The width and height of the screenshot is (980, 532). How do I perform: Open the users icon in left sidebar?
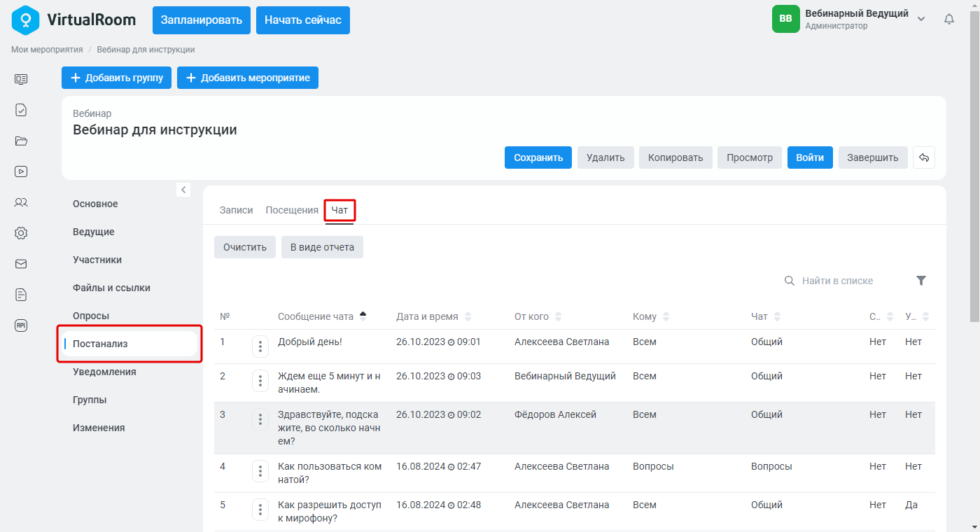(21, 202)
